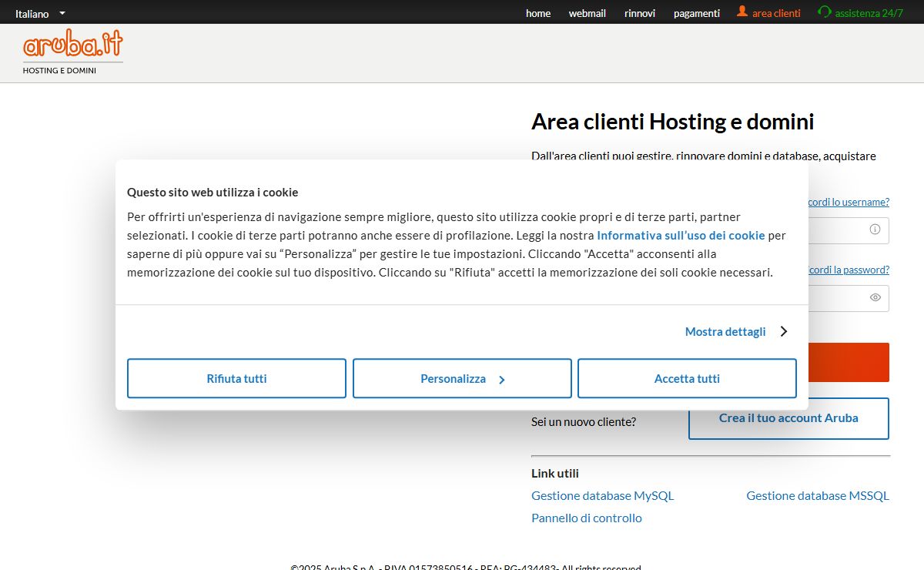Image resolution: width=924 pixels, height=570 pixels.
Task: Click the 'Area clienti Hosting e domini' heading
Action: (673, 122)
